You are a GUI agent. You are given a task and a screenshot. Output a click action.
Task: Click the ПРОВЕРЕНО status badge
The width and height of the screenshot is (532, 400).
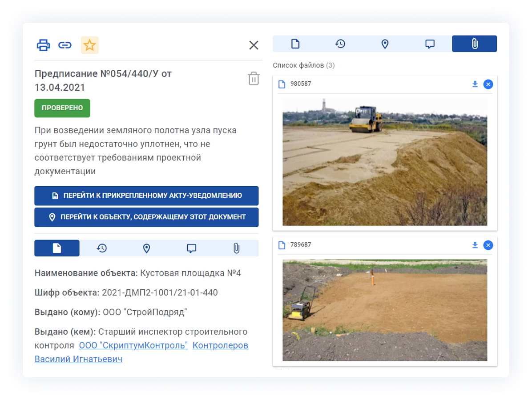(62, 108)
